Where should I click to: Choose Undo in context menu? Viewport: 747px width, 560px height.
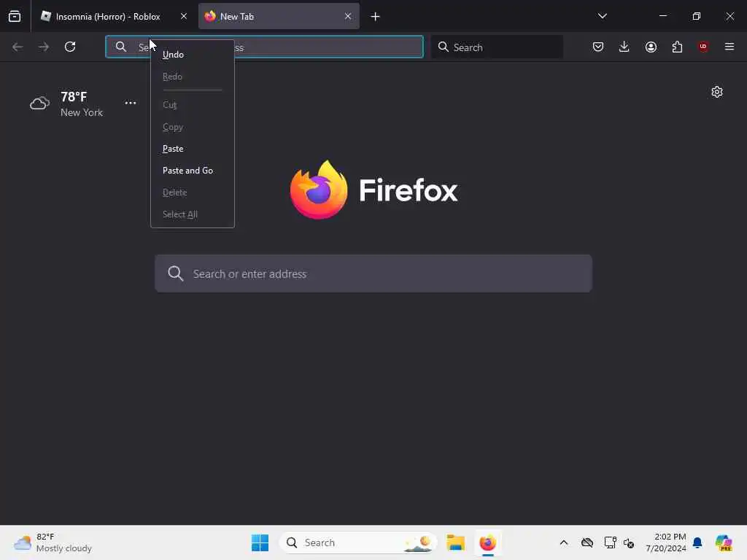click(x=193, y=54)
